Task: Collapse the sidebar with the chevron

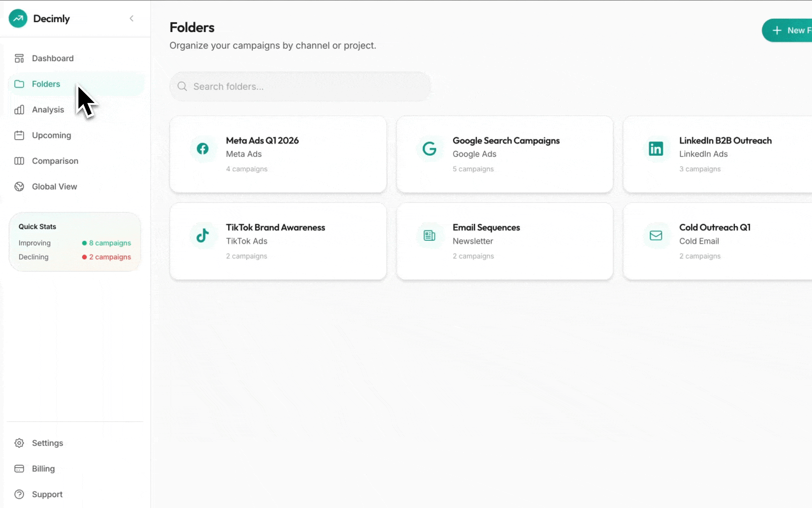Action: pos(132,18)
